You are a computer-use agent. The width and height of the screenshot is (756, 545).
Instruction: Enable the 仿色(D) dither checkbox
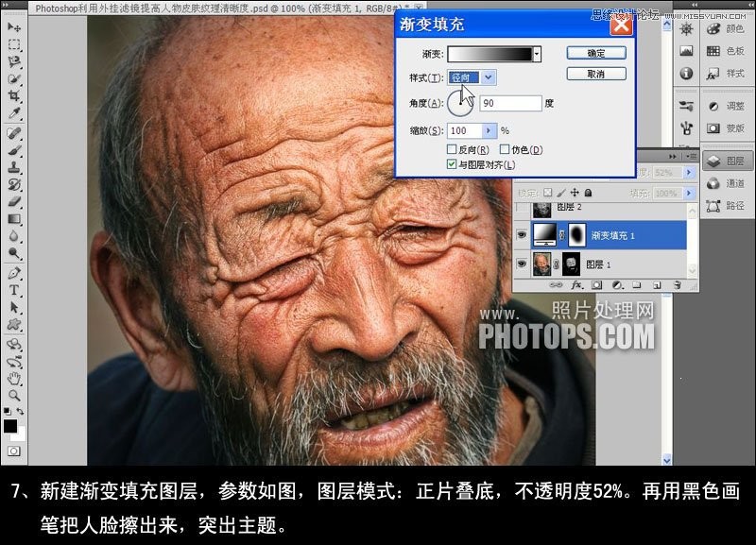pos(505,149)
